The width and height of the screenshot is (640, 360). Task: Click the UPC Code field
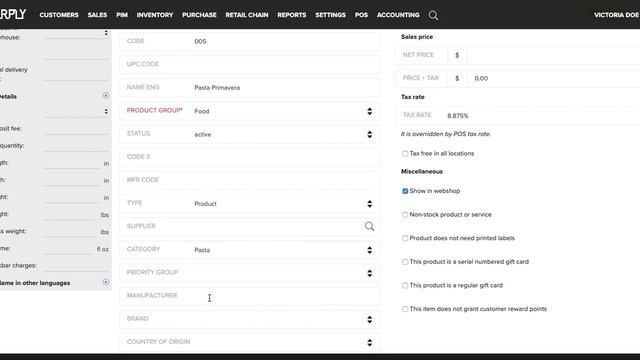pos(249,64)
